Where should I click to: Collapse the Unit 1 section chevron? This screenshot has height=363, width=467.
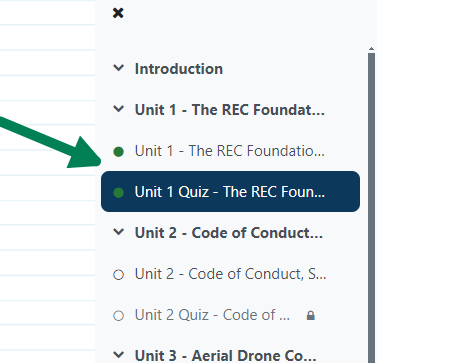tap(119, 109)
